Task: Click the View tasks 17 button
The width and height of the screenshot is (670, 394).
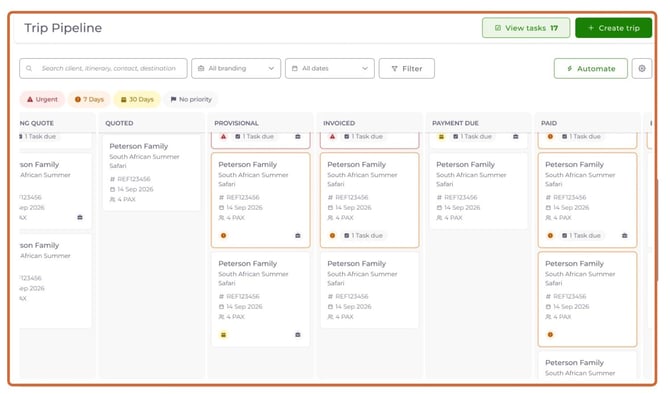Action: (526, 28)
